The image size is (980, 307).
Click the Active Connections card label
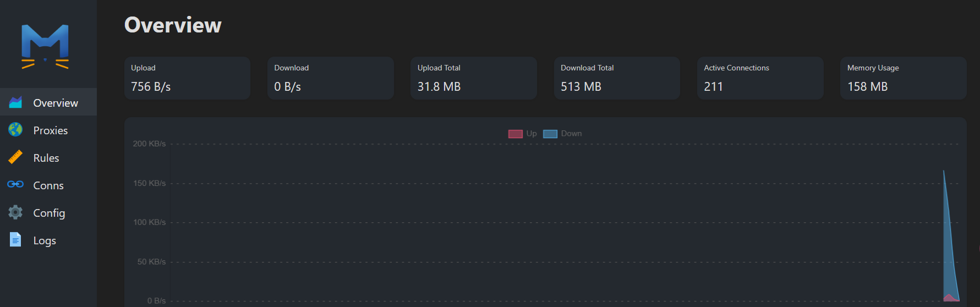736,68
